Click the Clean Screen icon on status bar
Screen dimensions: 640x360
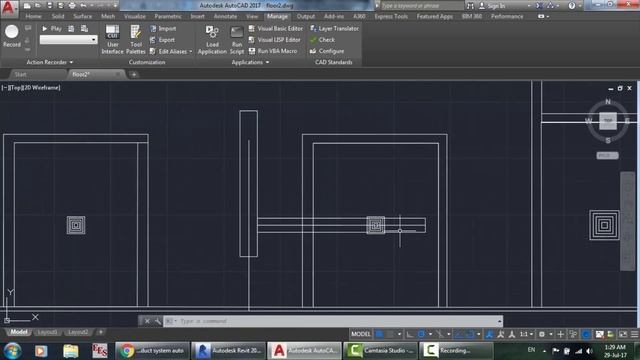coord(623,334)
